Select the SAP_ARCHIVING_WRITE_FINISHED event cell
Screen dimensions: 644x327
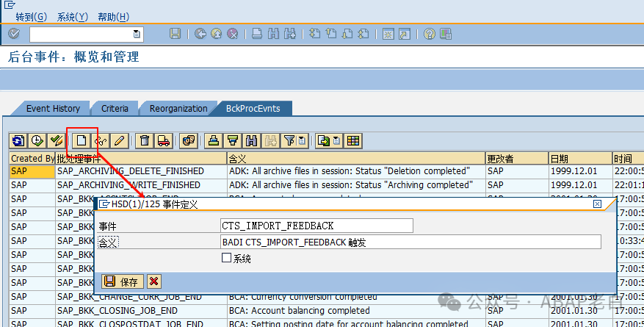(141, 185)
